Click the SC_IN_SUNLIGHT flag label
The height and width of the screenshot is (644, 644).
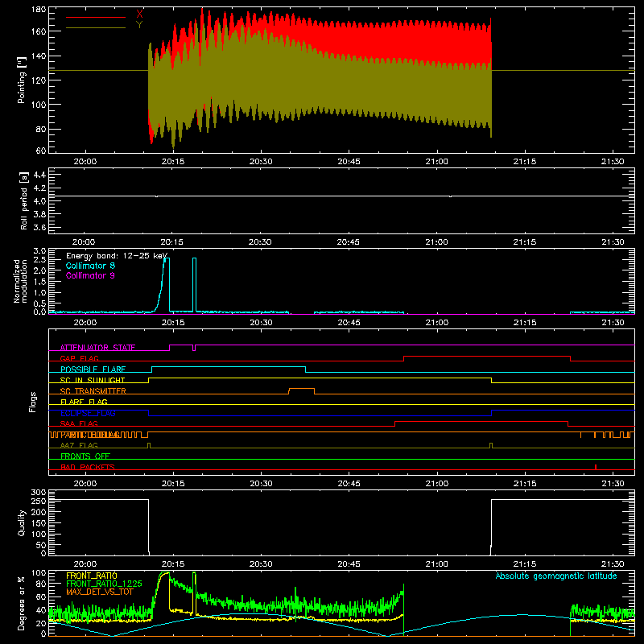(93, 380)
